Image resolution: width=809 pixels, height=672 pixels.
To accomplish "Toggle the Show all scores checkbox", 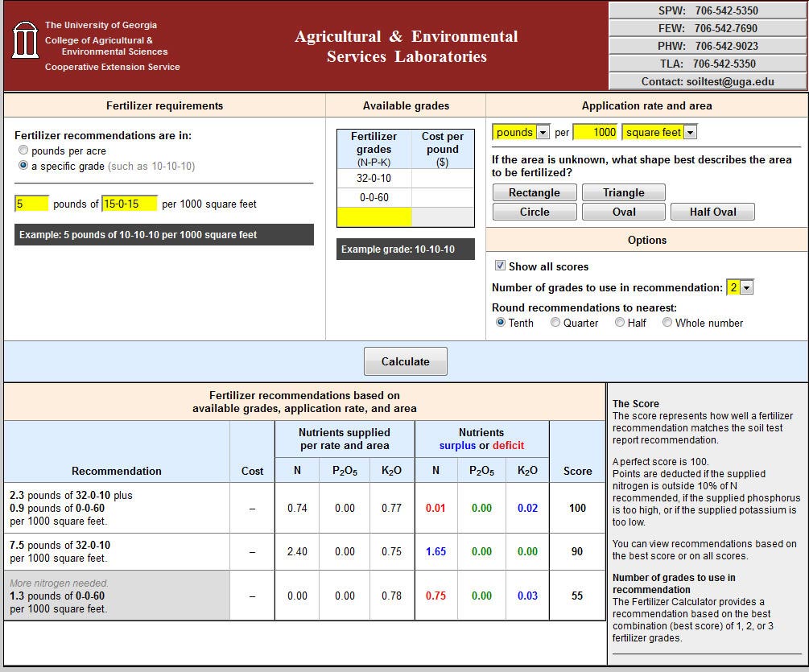I will 500,266.
